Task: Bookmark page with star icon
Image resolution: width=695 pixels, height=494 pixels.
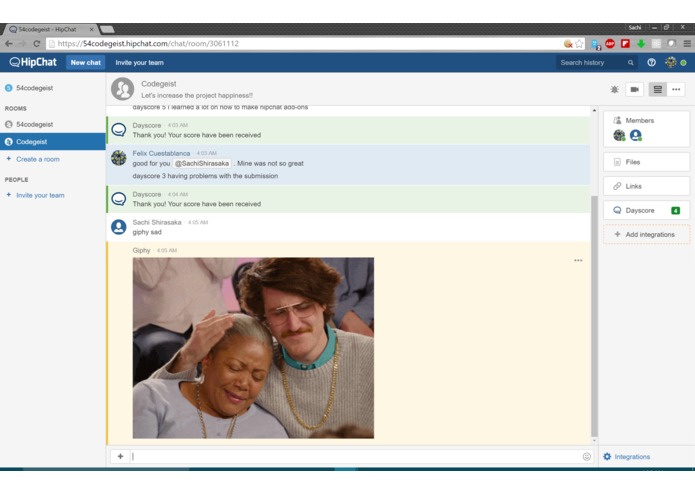Action: 579,43
